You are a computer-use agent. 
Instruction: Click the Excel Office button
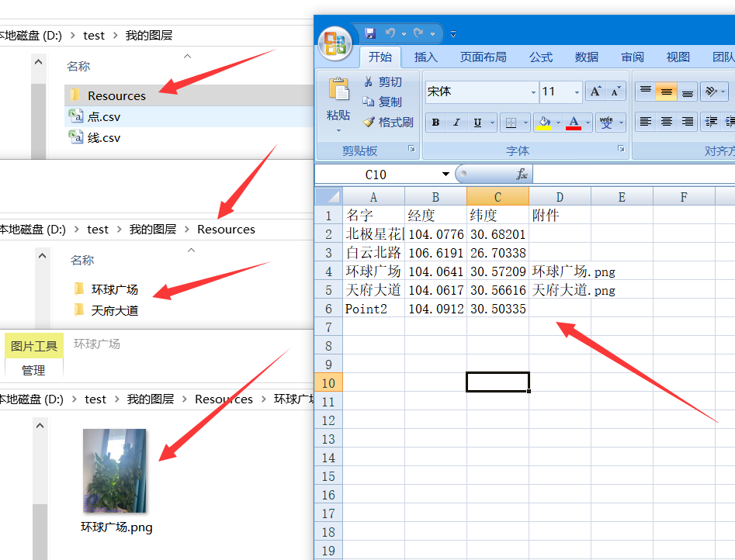(335, 43)
